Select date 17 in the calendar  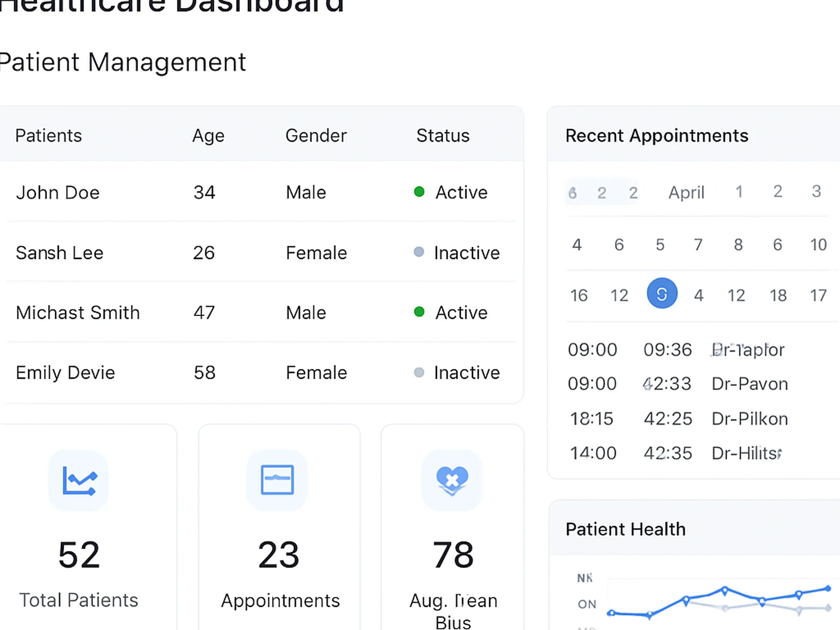(x=818, y=296)
